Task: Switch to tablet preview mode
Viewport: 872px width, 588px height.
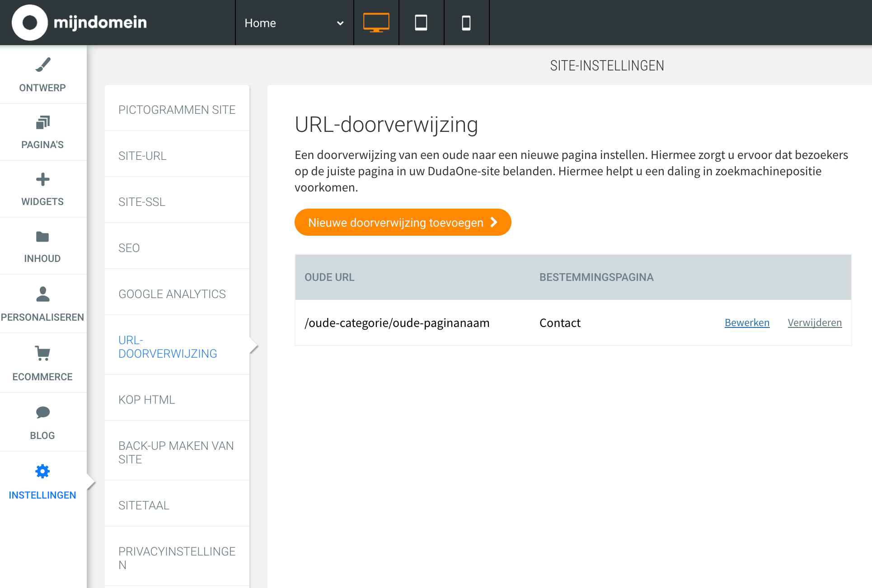Action: click(x=421, y=23)
